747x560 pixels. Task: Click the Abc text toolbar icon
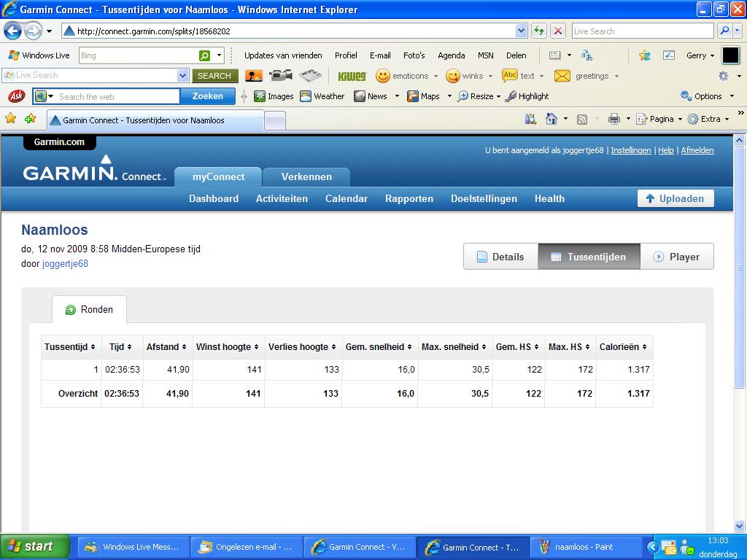510,75
